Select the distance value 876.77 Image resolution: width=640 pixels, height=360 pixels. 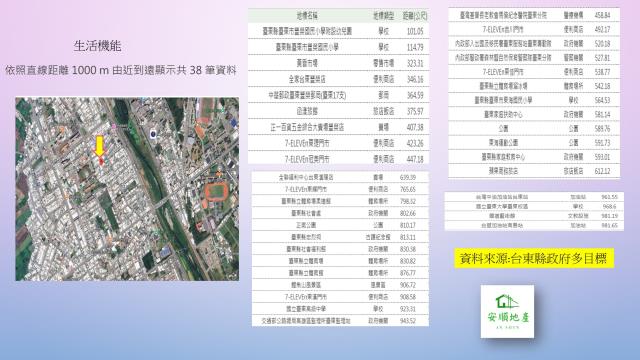(408, 273)
